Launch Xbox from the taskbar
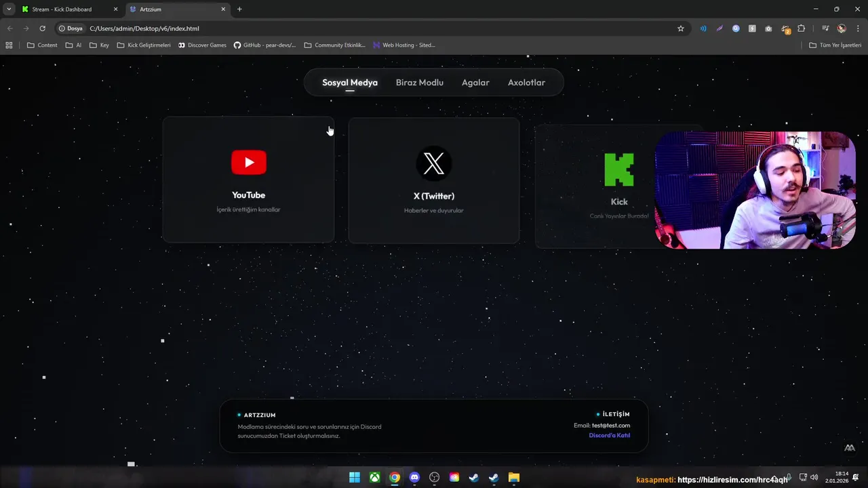Viewport: 868px width, 488px height. (374, 477)
